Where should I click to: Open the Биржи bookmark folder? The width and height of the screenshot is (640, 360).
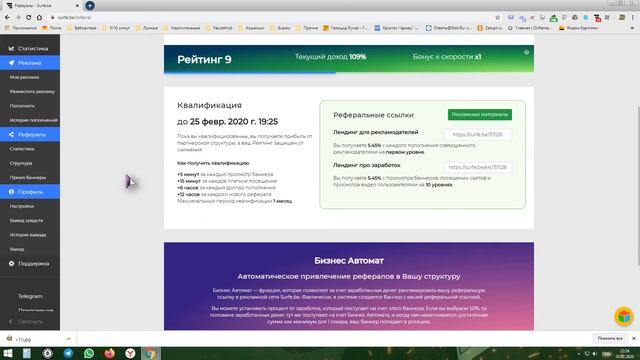(280, 28)
